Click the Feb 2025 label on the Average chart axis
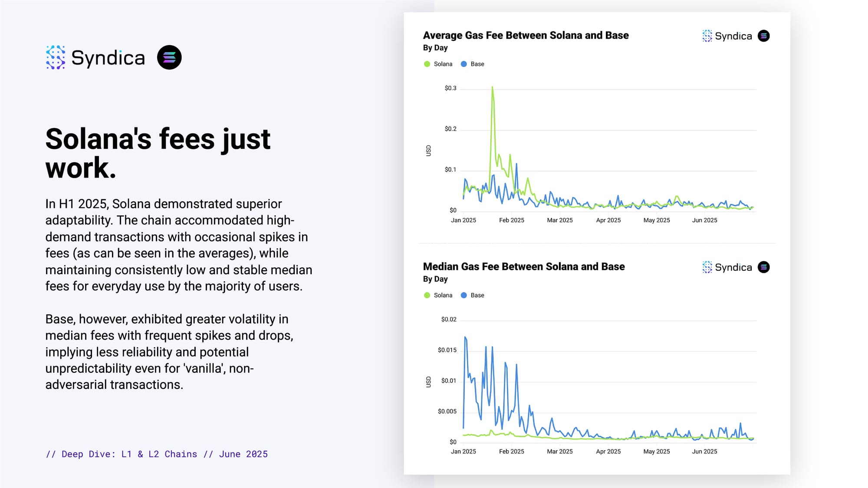 tap(511, 220)
